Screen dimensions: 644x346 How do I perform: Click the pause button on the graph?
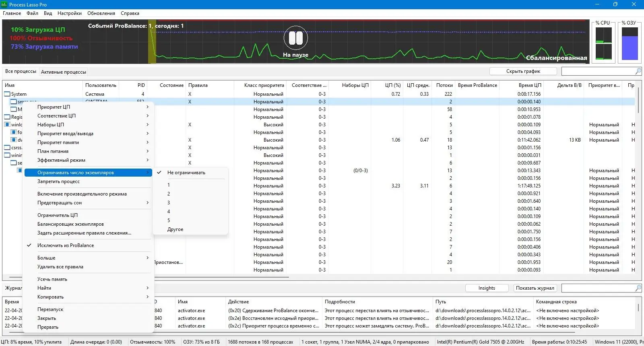click(296, 38)
